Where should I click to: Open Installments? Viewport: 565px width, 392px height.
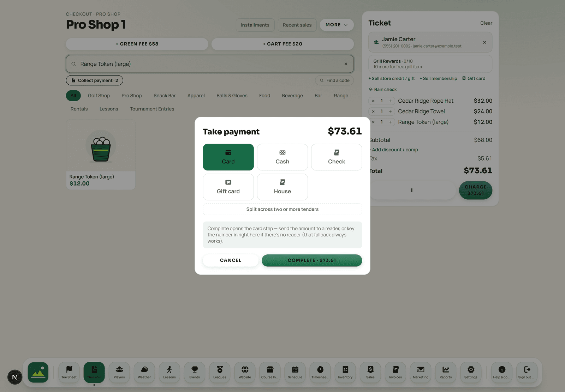(255, 25)
